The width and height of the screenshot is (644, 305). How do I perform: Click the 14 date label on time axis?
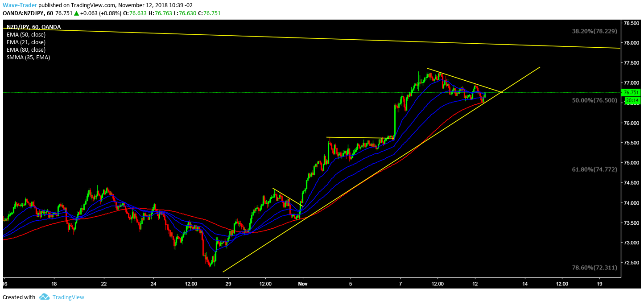point(524,284)
